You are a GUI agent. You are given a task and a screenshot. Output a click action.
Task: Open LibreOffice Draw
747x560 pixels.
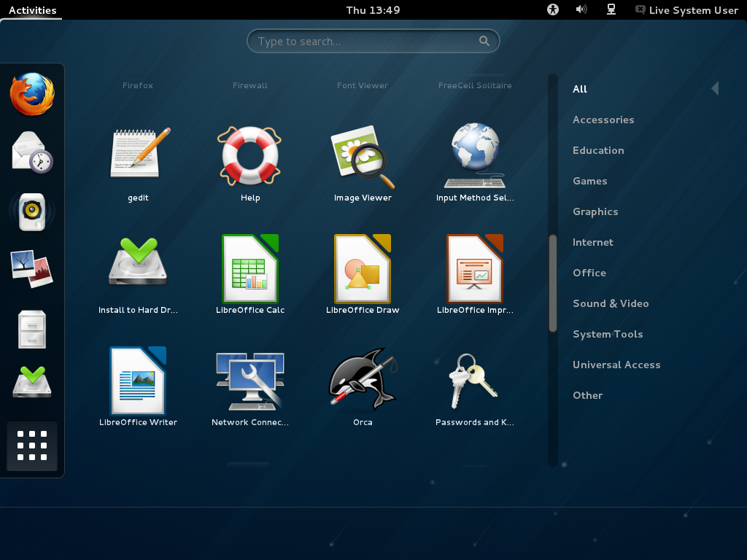[363, 275]
